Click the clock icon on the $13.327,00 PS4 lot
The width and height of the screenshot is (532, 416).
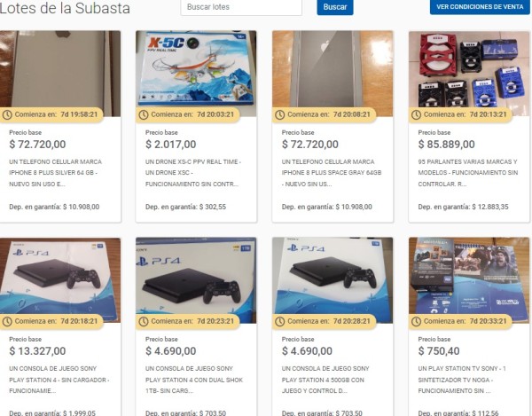(x=7, y=321)
